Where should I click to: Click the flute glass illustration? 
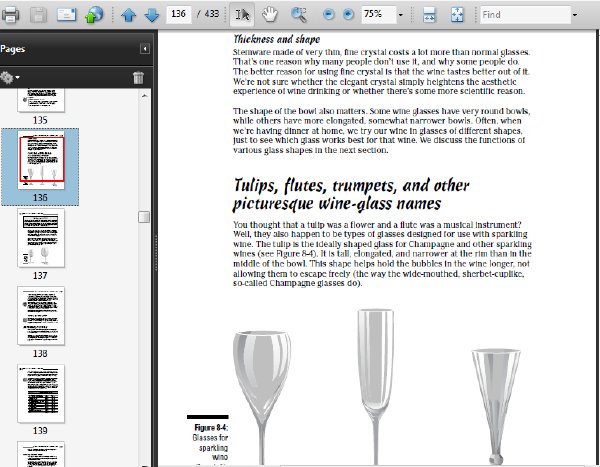(375, 386)
